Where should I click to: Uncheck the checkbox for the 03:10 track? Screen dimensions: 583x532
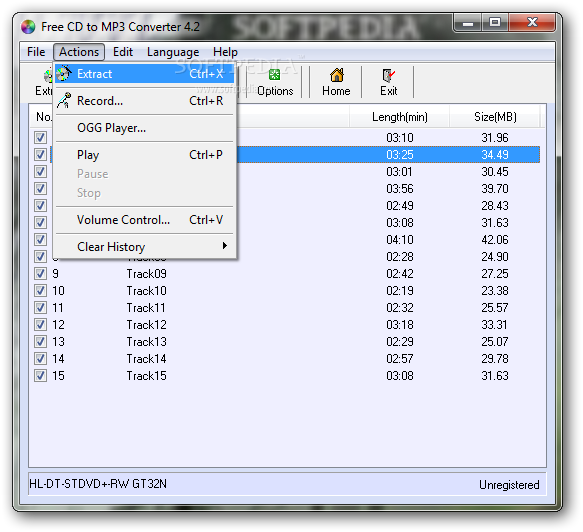point(40,138)
